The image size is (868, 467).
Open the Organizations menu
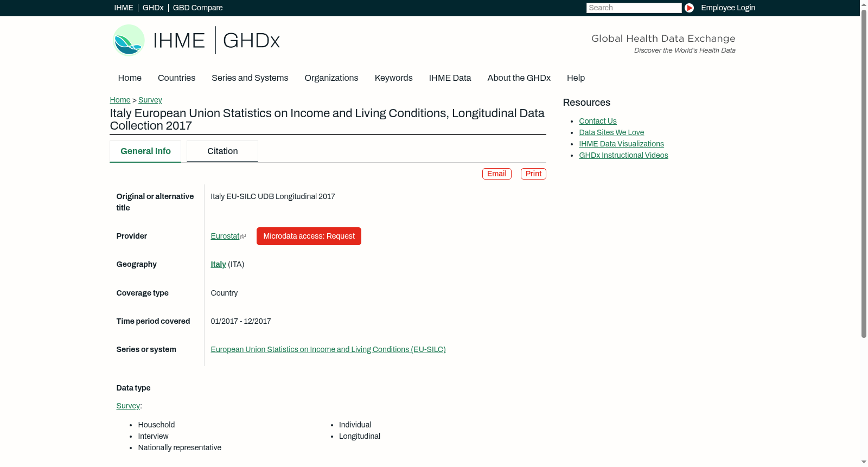coord(331,78)
